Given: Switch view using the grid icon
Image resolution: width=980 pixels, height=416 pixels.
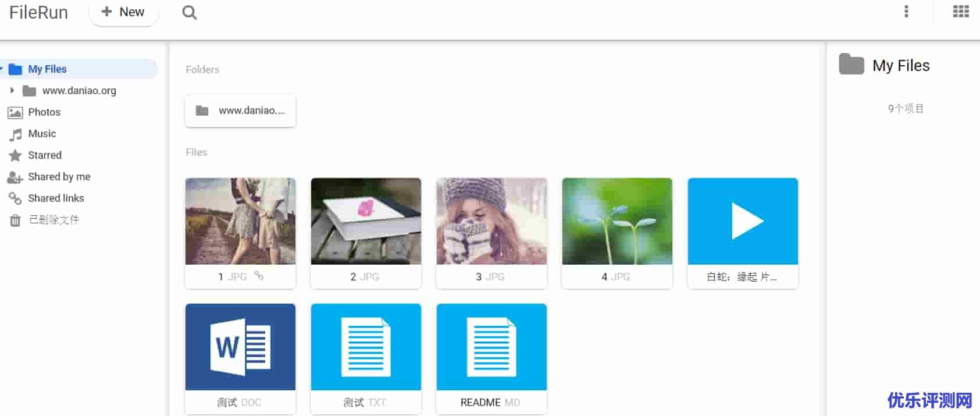Looking at the screenshot, I should [961, 12].
